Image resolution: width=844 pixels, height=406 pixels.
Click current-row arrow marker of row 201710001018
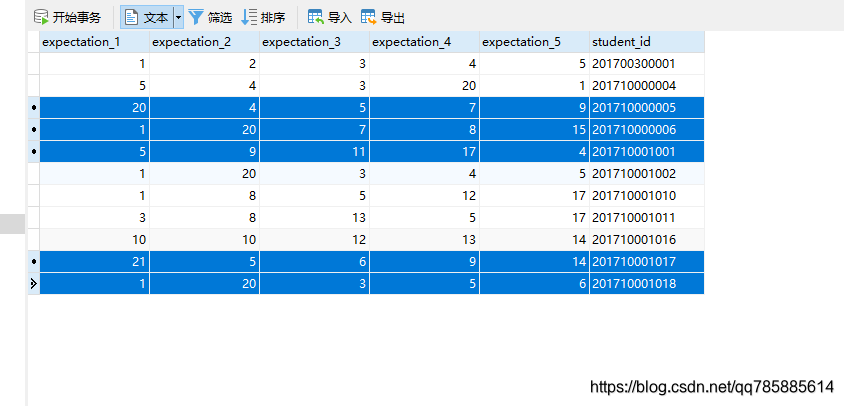[34, 284]
